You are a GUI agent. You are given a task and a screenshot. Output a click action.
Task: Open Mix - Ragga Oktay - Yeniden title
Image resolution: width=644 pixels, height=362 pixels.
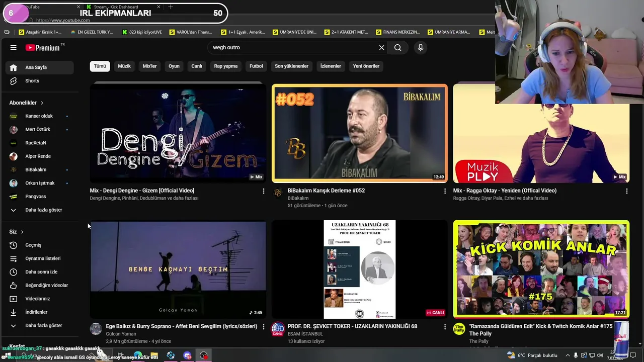(505, 191)
